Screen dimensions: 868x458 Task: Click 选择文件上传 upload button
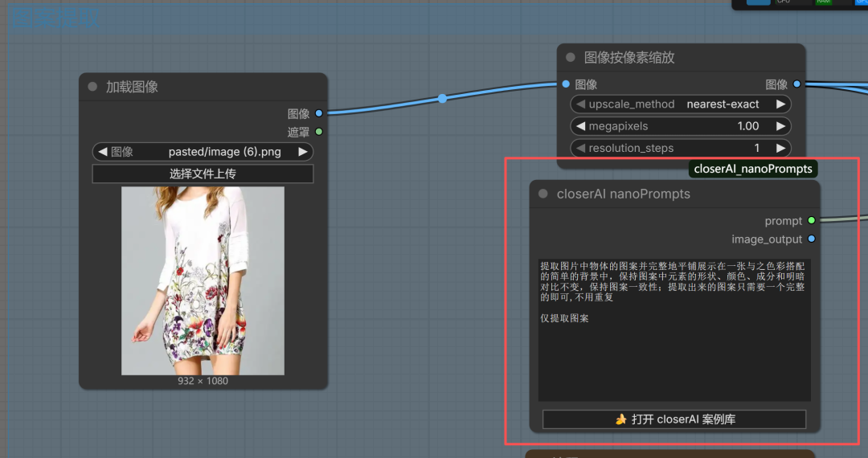[x=203, y=174]
